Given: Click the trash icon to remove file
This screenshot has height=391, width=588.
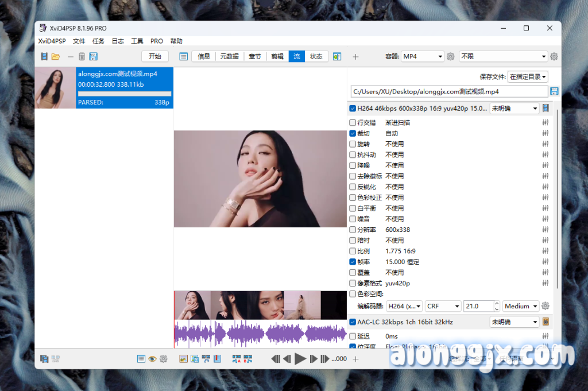Looking at the screenshot, I should pyautogui.click(x=82, y=56).
